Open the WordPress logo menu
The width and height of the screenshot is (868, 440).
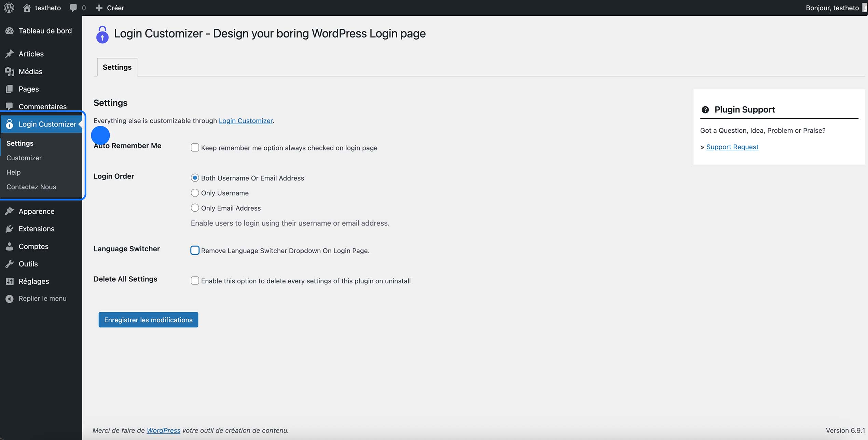coord(9,8)
